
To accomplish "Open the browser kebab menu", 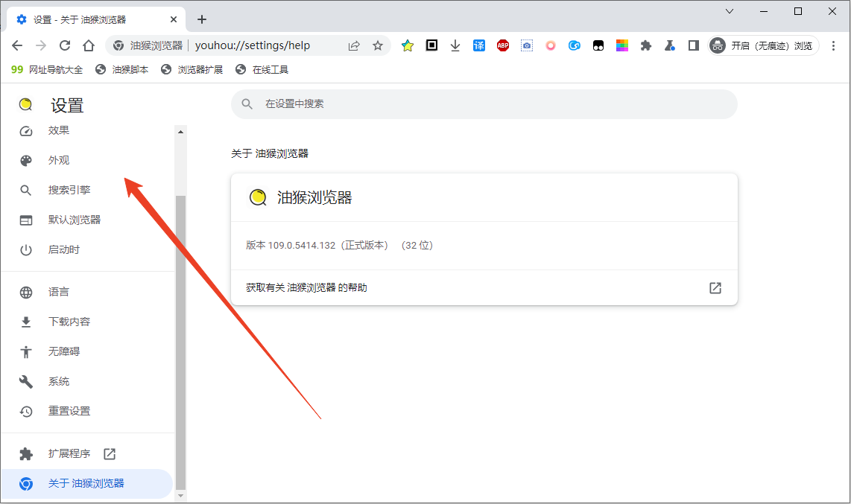I will [x=834, y=45].
